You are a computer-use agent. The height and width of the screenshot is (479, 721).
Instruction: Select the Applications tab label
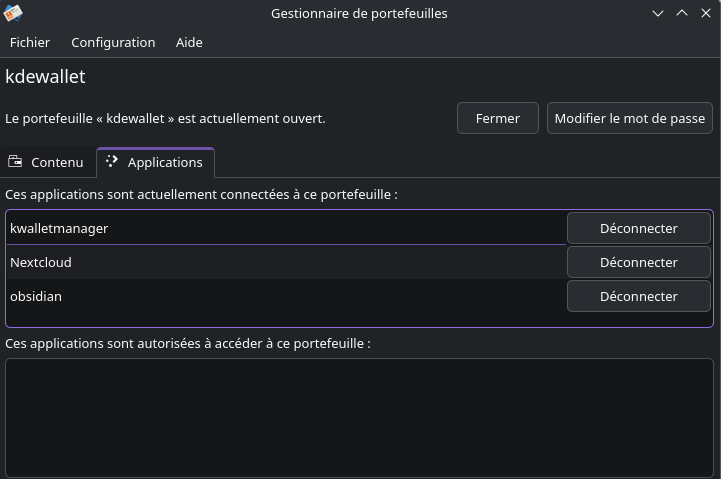coord(165,162)
